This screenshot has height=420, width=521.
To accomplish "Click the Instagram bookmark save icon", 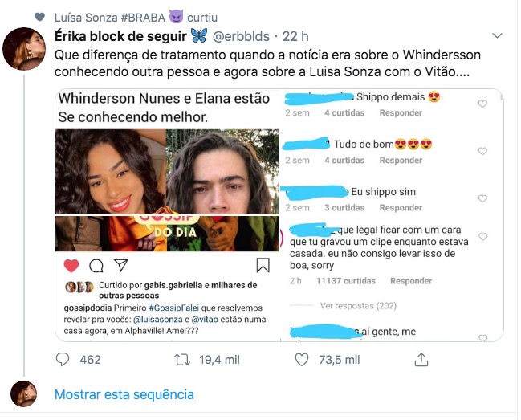I will pyautogui.click(x=263, y=266).
